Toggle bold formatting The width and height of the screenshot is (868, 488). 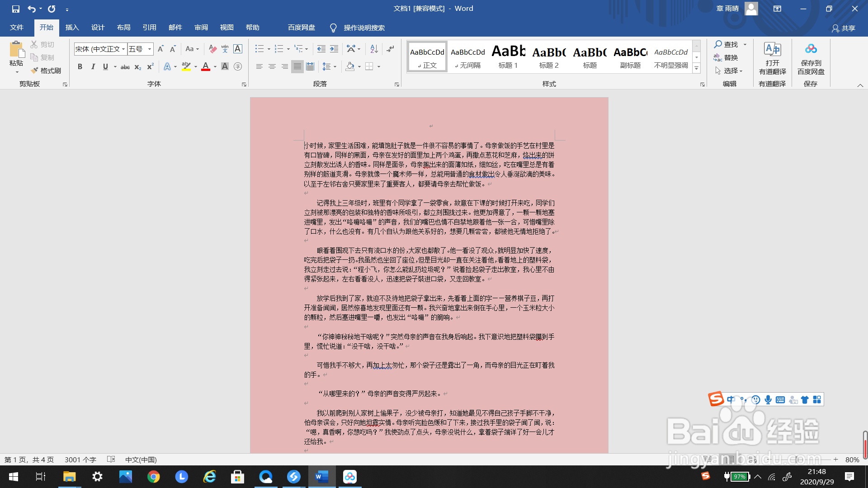point(80,66)
